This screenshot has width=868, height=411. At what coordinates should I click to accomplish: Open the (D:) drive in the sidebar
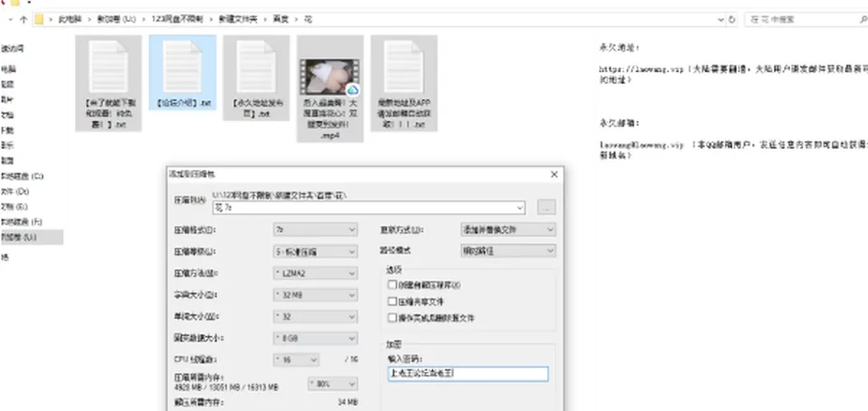pos(15,191)
